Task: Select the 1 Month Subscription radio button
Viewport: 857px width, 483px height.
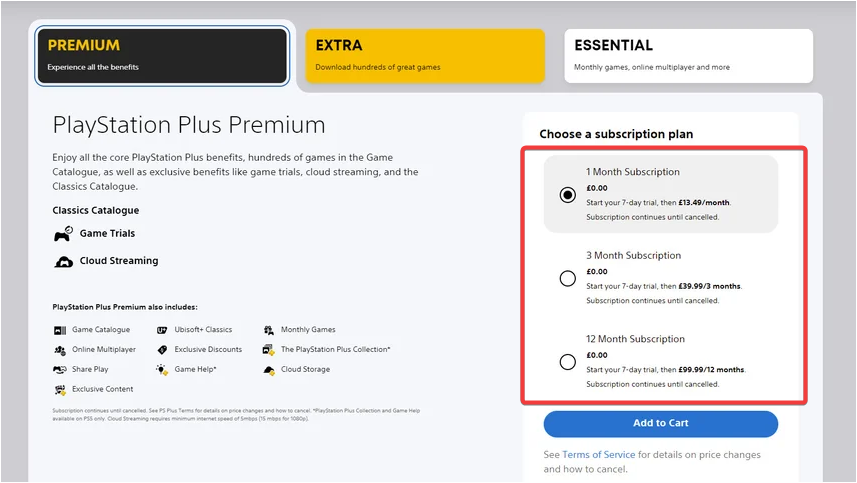Action: 568,195
